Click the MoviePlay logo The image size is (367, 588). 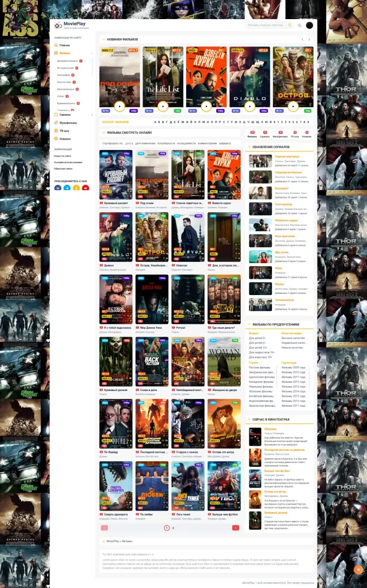71,25
